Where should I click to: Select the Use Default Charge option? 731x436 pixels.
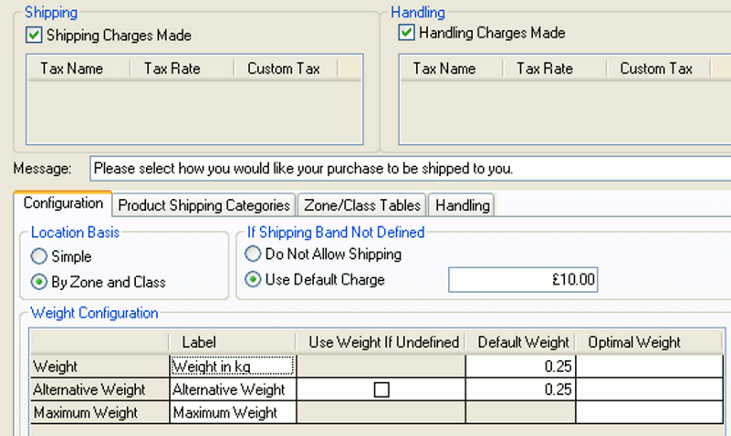pos(254,279)
